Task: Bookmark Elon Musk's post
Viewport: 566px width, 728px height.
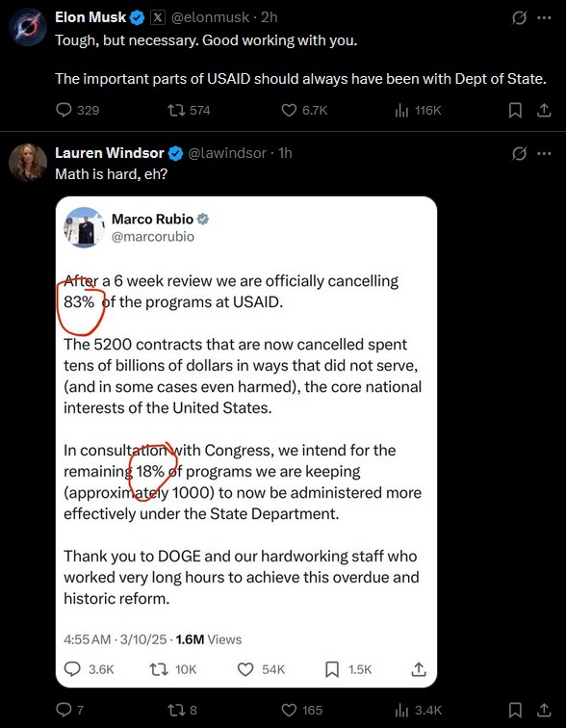Action: coord(515,110)
